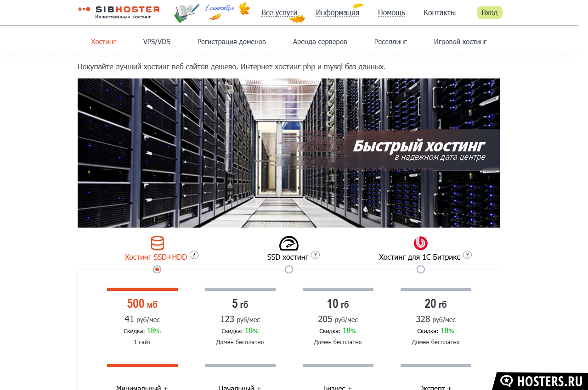Click the September 1 books banner icon
Image resolution: width=588 pixels, height=390 pixels.
click(187, 13)
